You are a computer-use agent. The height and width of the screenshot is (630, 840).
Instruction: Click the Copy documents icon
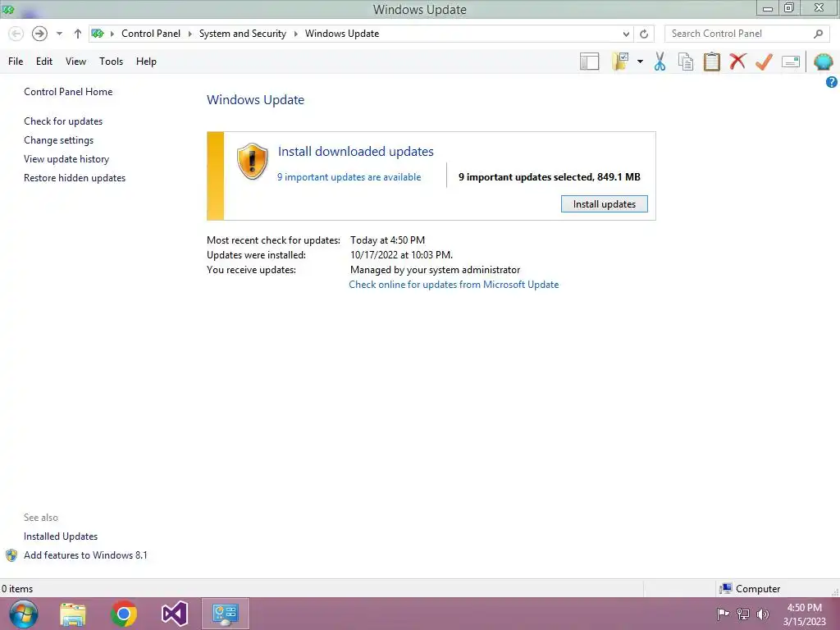(x=686, y=62)
